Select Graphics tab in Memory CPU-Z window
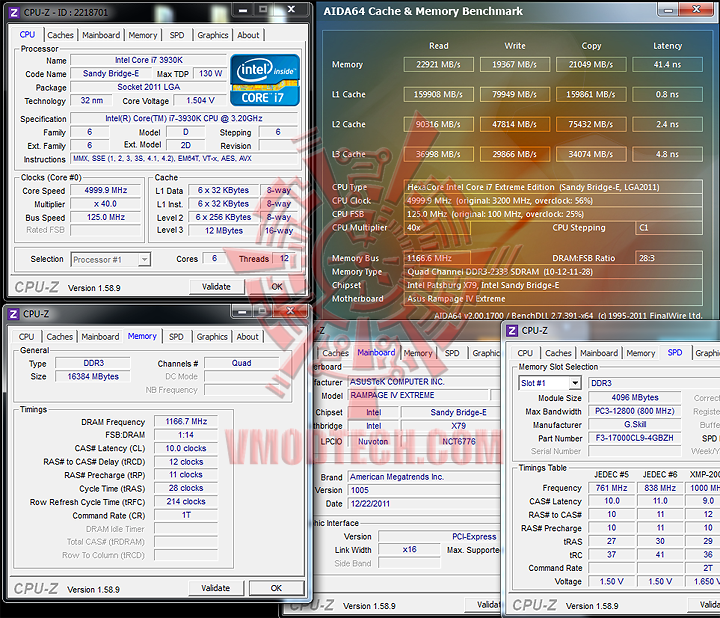 click(212, 337)
